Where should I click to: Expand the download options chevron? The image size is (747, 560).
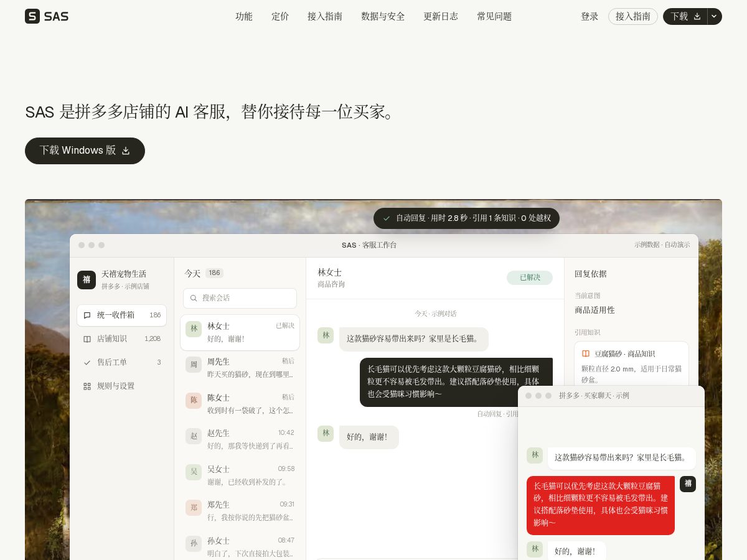[715, 16]
